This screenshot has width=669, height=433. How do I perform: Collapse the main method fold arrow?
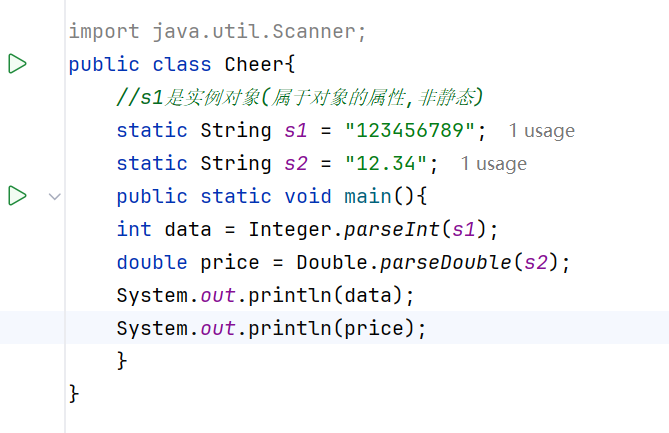[x=55, y=196]
